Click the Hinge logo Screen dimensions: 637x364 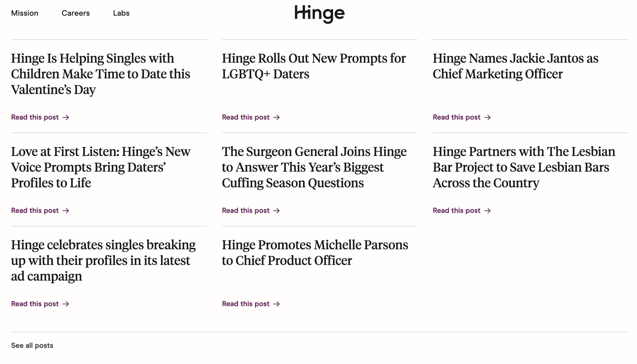[x=319, y=14]
